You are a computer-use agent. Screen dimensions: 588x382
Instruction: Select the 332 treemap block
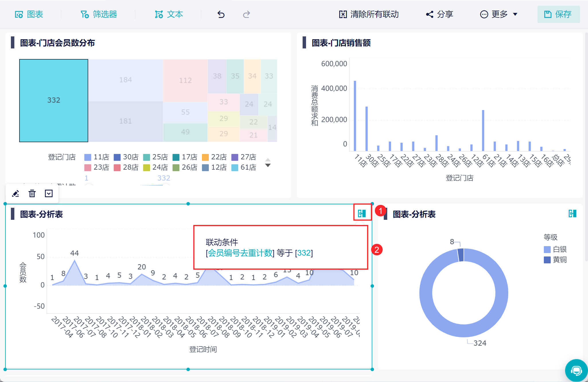click(x=54, y=100)
